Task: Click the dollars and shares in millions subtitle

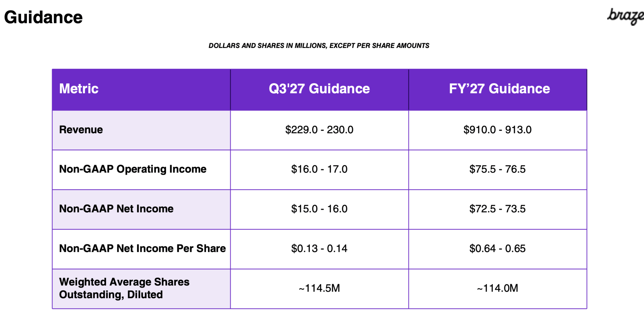Action: [x=319, y=46]
